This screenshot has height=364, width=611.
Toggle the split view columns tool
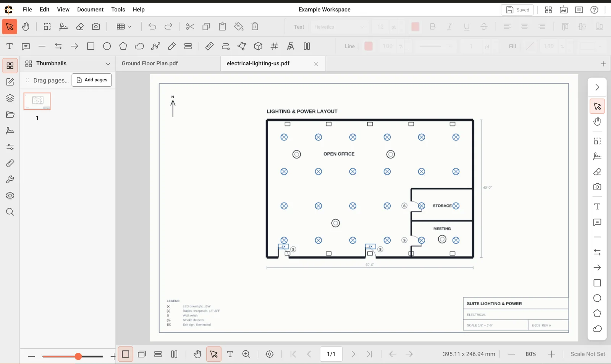307,46
